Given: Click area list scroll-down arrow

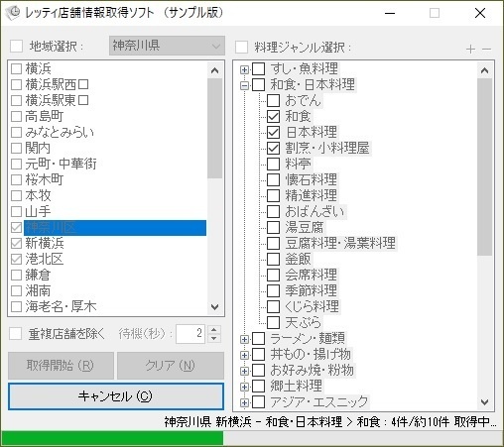Looking at the screenshot, I should (214, 307).
